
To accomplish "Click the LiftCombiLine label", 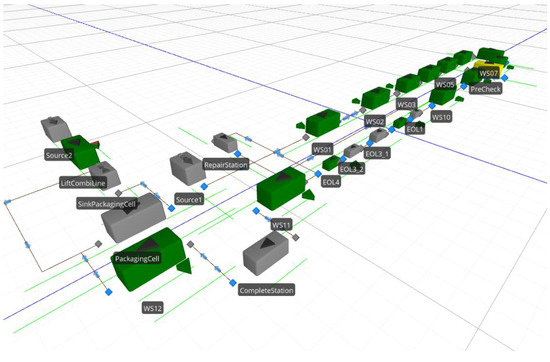I will tap(83, 183).
